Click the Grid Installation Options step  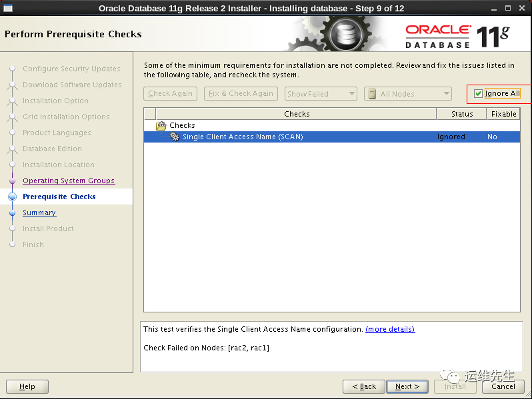66,117
